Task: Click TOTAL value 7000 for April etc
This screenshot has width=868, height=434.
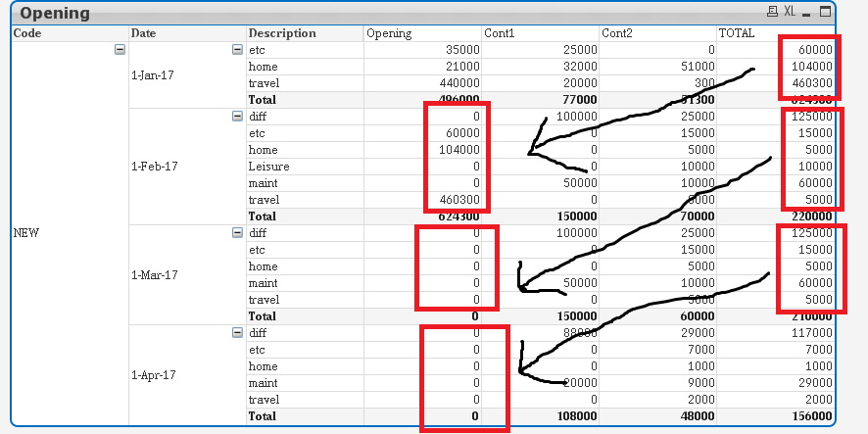Action: (819, 350)
